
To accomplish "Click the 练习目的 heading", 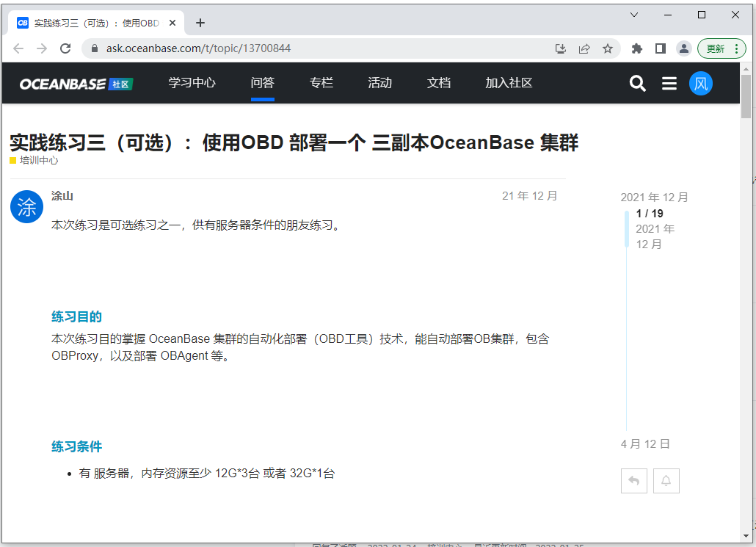I will [76, 317].
